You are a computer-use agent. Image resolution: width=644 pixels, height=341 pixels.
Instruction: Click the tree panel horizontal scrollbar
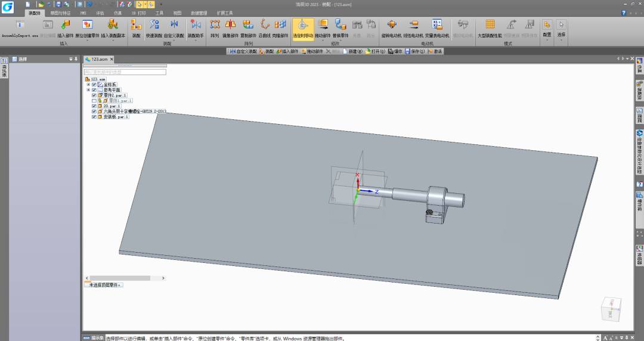119,278
